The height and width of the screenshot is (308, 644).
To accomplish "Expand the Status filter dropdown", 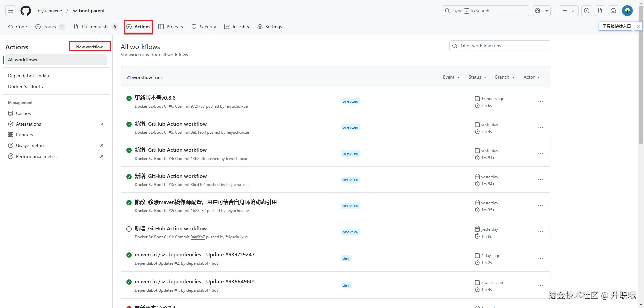I will [477, 77].
